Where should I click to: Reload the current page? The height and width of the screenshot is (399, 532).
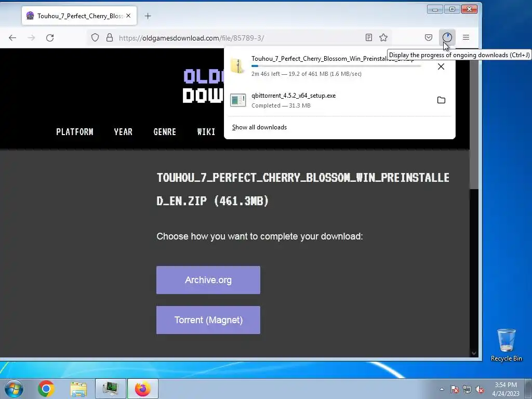click(50, 37)
